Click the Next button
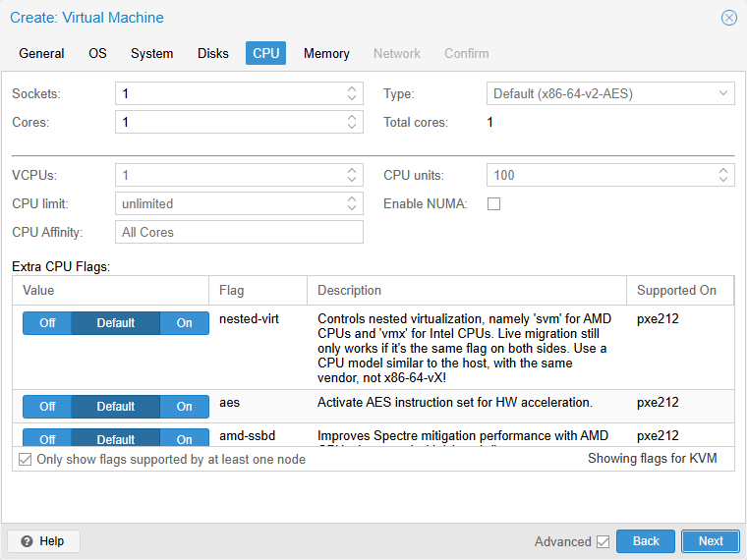 [711, 541]
